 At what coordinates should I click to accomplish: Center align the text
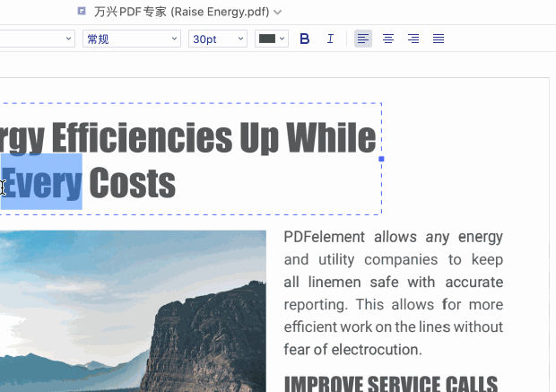(388, 39)
